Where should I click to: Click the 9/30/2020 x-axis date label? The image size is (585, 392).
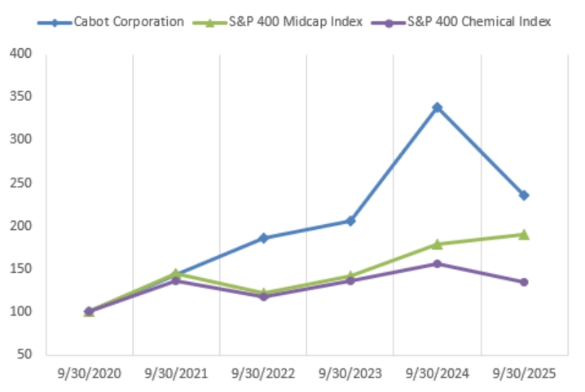(x=89, y=374)
